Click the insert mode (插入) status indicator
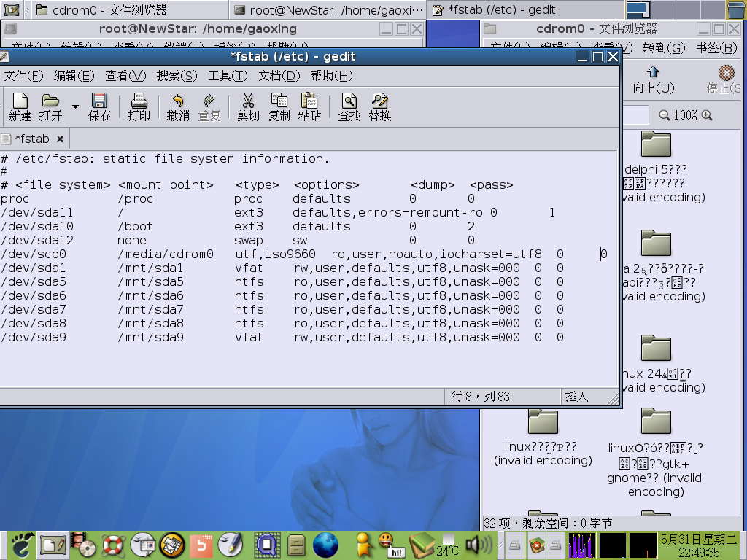 pos(576,396)
